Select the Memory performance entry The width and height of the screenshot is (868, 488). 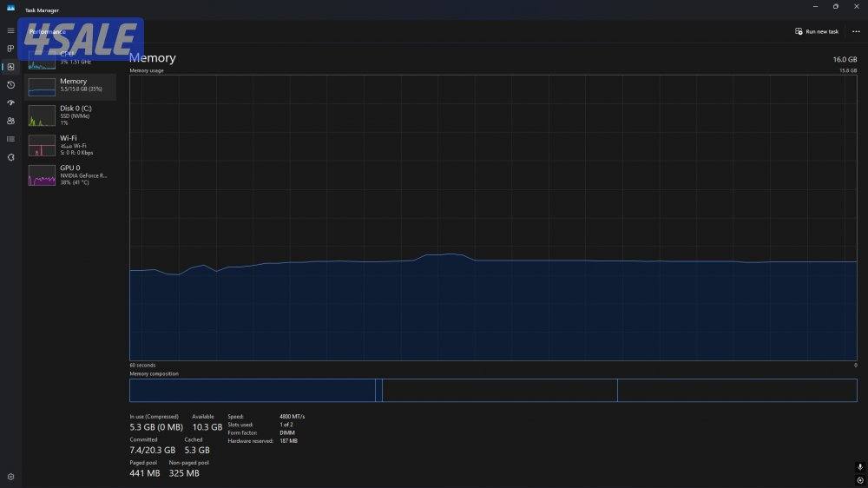pos(71,86)
